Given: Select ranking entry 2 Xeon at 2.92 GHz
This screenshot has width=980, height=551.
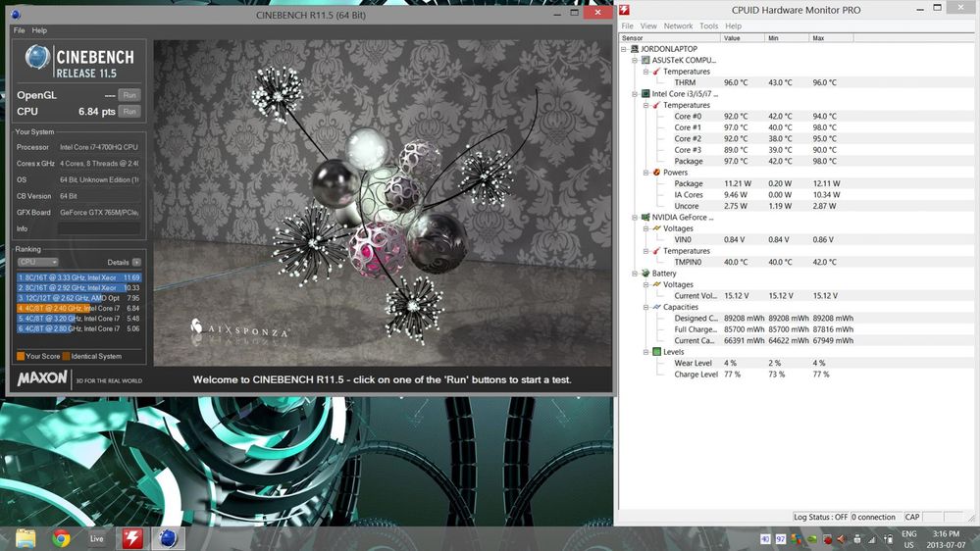Looking at the screenshot, I should [x=78, y=288].
